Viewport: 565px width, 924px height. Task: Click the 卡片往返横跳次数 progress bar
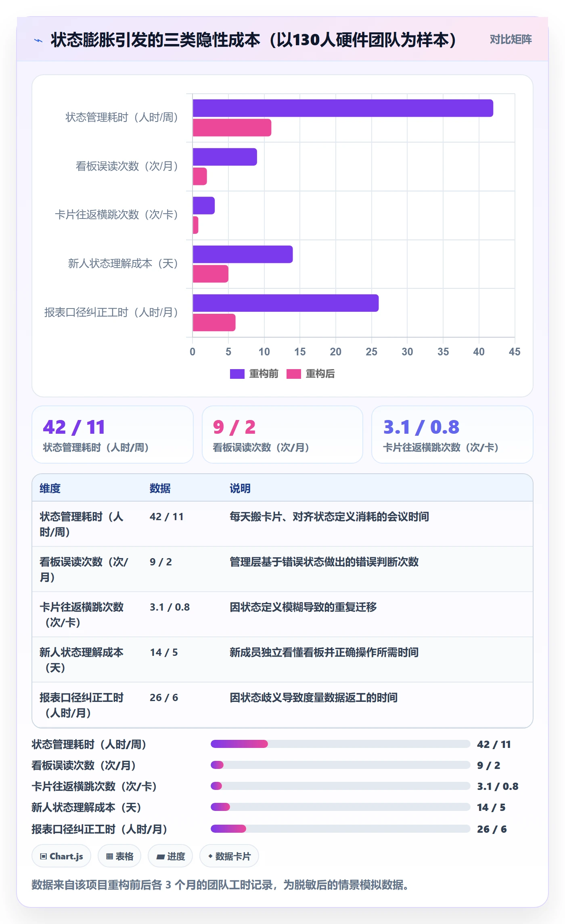pos(341,786)
